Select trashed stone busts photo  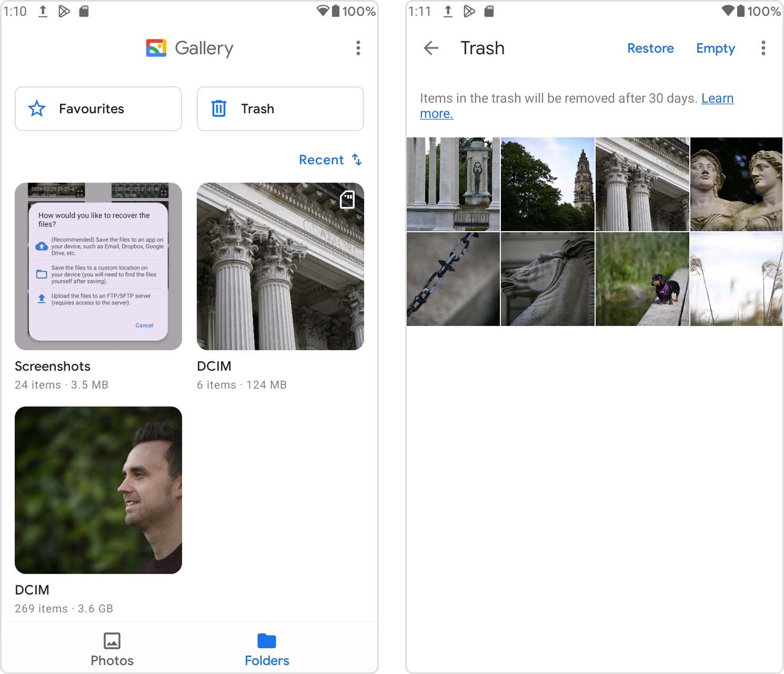click(x=737, y=184)
